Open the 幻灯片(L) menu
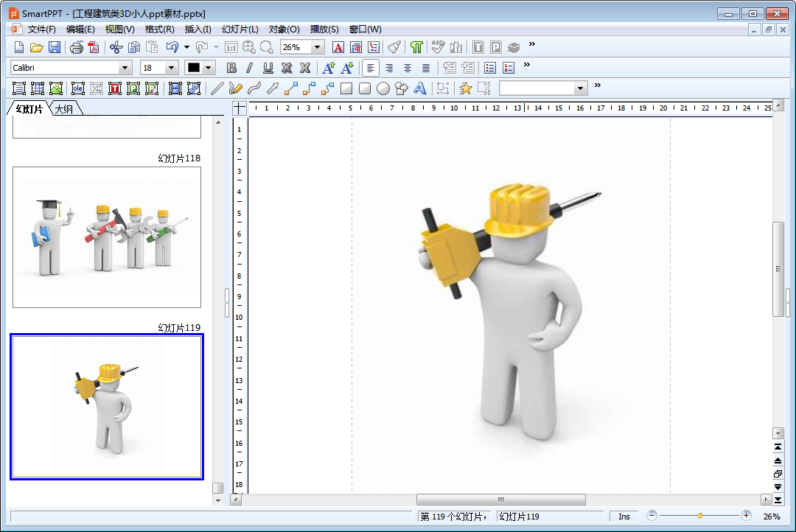This screenshot has width=796, height=532. point(240,29)
